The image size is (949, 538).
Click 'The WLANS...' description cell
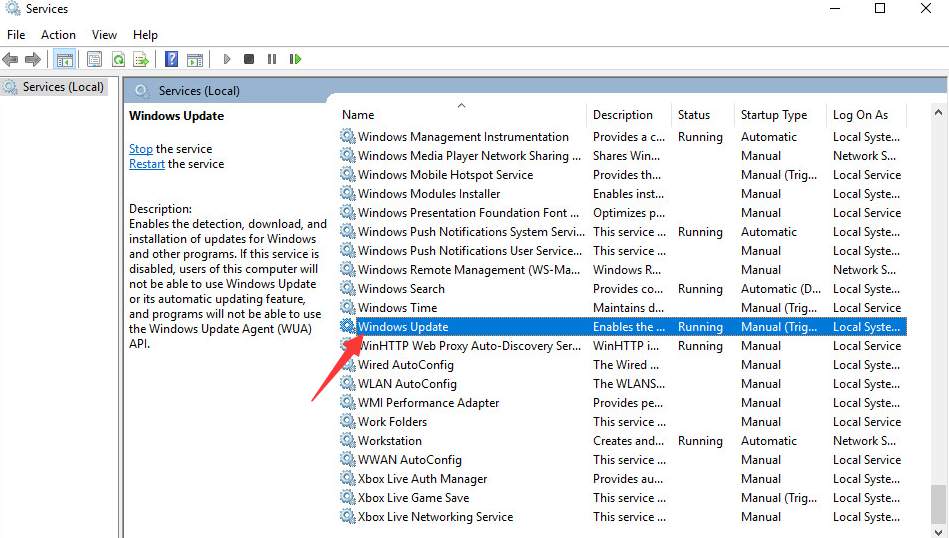pos(629,384)
